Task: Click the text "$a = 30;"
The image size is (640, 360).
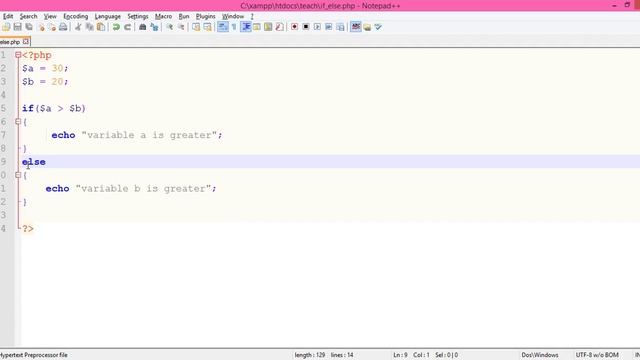Action: [45, 68]
